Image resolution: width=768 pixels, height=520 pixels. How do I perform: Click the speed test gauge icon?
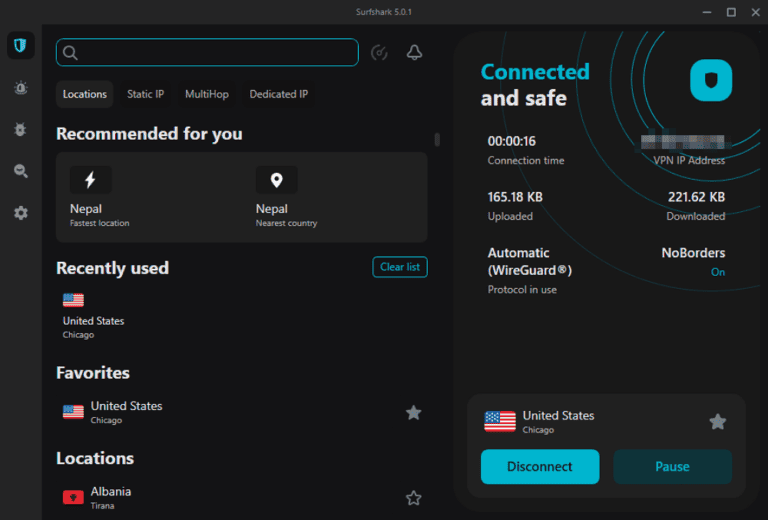click(x=379, y=53)
